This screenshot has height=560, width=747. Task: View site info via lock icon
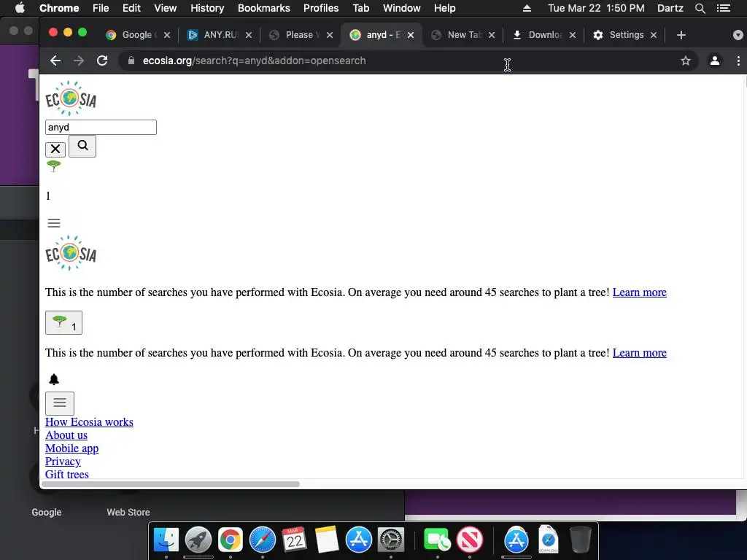pyautogui.click(x=131, y=61)
